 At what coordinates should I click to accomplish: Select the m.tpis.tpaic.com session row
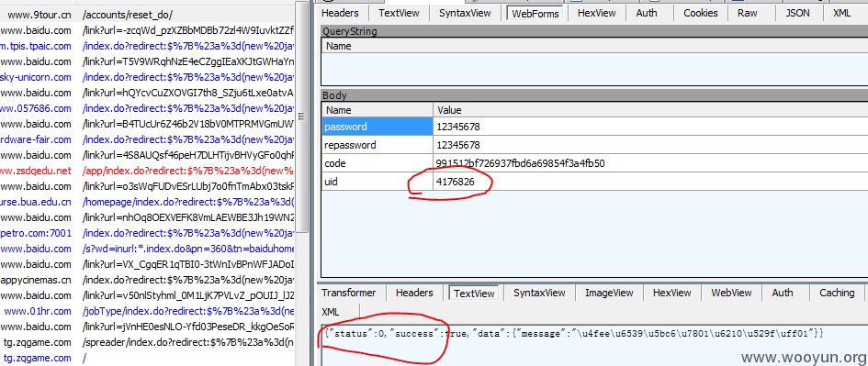click(x=147, y=46)
